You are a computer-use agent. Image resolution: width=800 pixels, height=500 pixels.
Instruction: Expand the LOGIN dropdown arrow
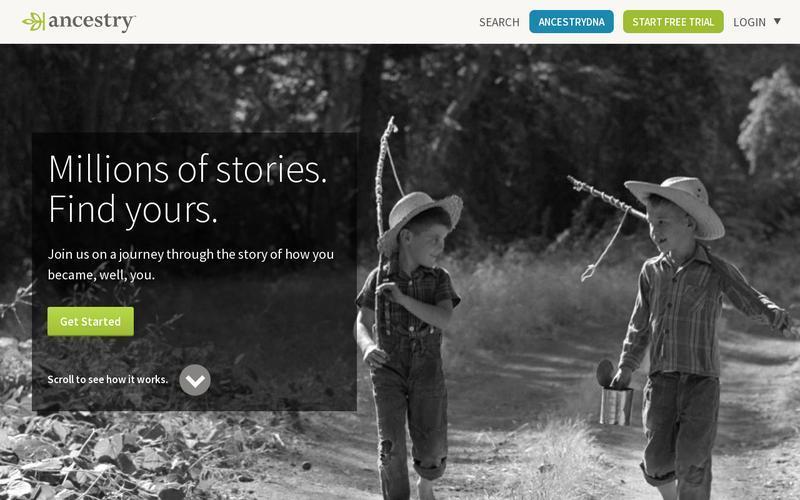pyautogui.click(x=777, y=21)
